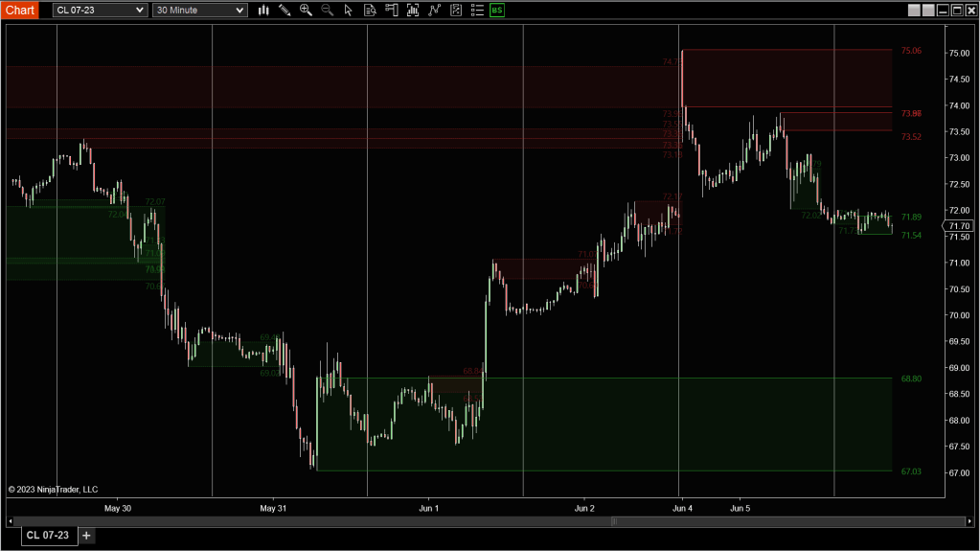Open the Strategies icon in toolbar
This screenshot has height=551, width=980.
[x=455, y=10]
